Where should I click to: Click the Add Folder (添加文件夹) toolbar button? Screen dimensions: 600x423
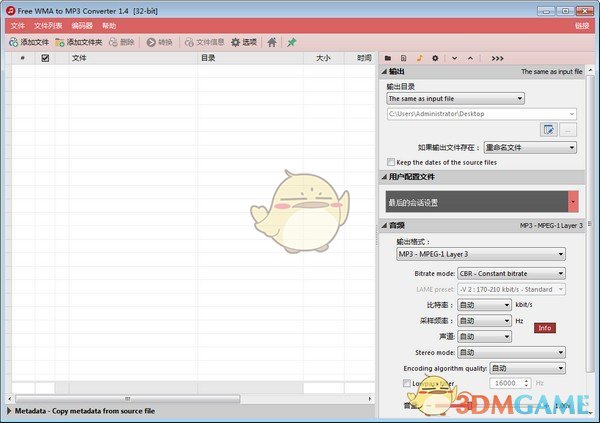click(x=78, y=42)
